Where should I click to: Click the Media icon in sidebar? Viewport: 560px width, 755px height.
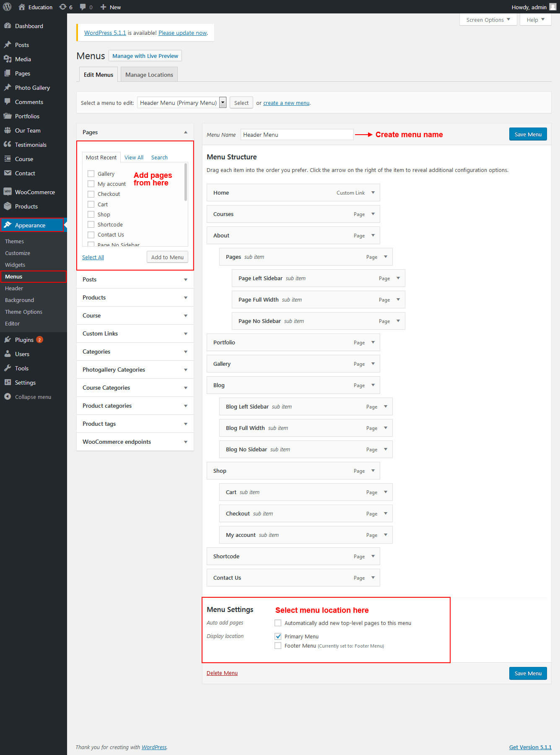coord(8,59)
